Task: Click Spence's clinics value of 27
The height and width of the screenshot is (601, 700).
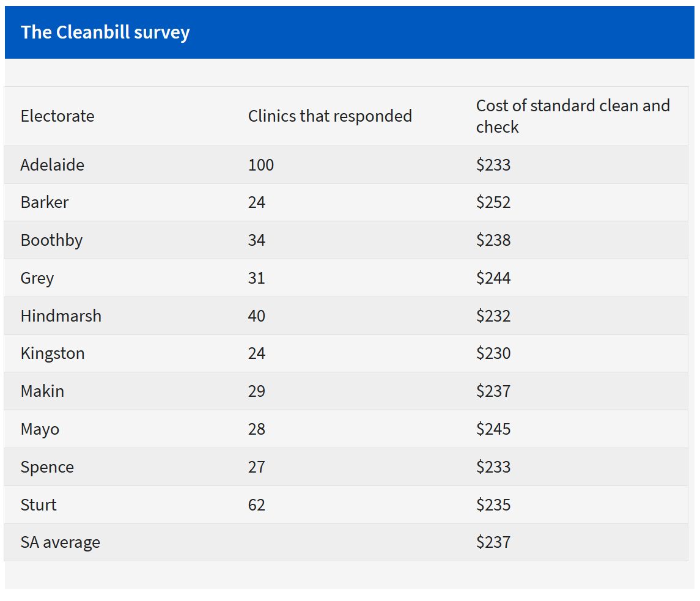Action: [257, 467]
